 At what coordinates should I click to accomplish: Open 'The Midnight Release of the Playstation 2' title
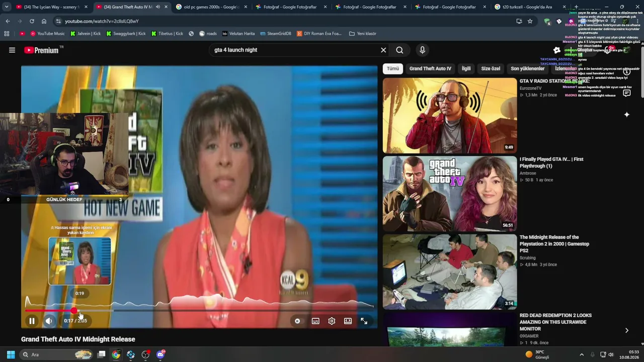click(x=554, y=244)
